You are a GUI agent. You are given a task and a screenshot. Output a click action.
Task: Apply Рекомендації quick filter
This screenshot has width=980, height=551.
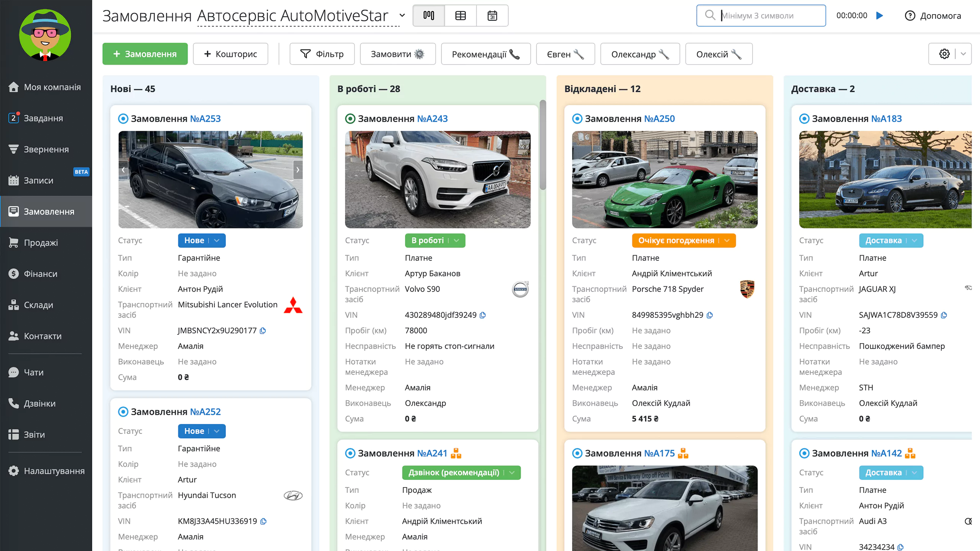pos(486,54)
